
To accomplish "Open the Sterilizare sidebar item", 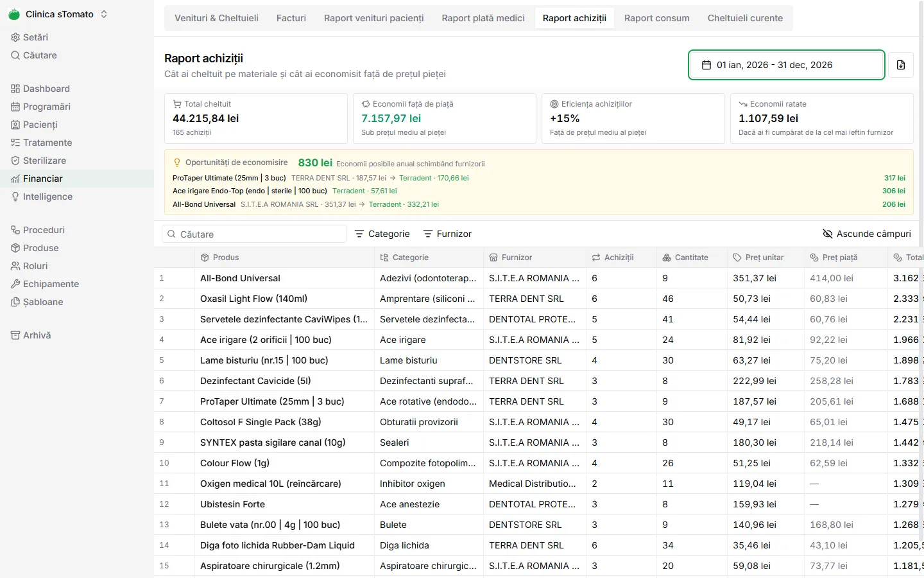I will [38, 161].
